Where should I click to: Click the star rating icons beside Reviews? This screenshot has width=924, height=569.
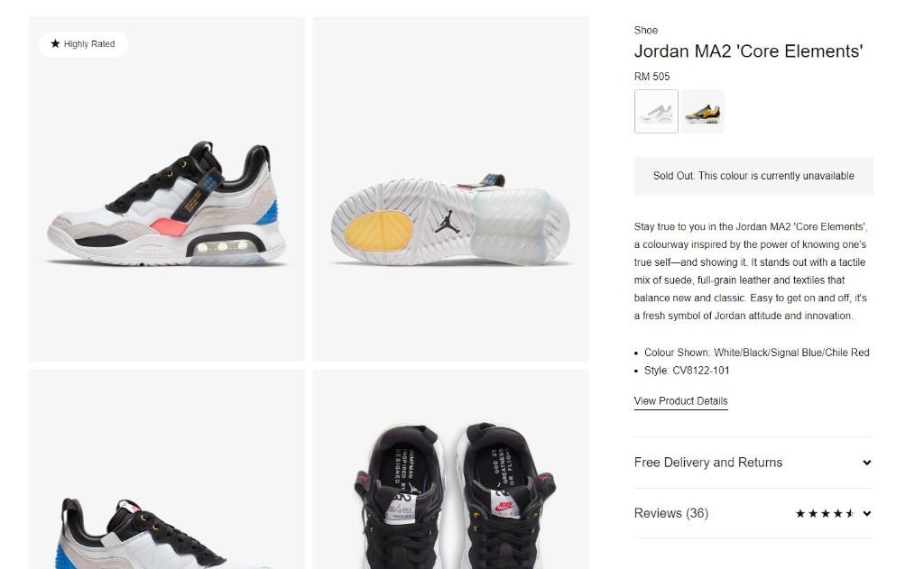[x=825, y=513]
